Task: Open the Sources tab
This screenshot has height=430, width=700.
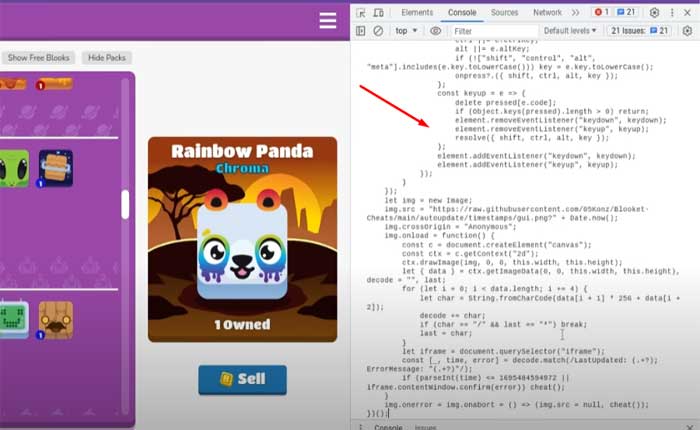Action: tap(504, 13)
